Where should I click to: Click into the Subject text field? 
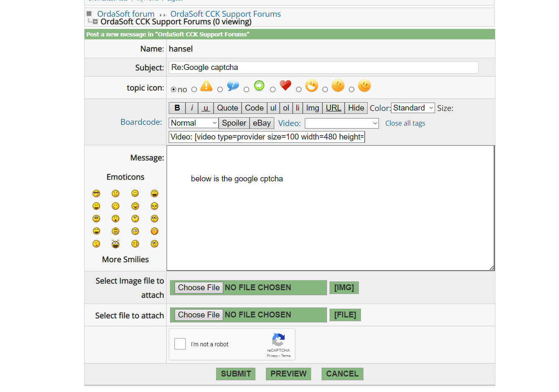pyautogui.click(x=323, y=67)
